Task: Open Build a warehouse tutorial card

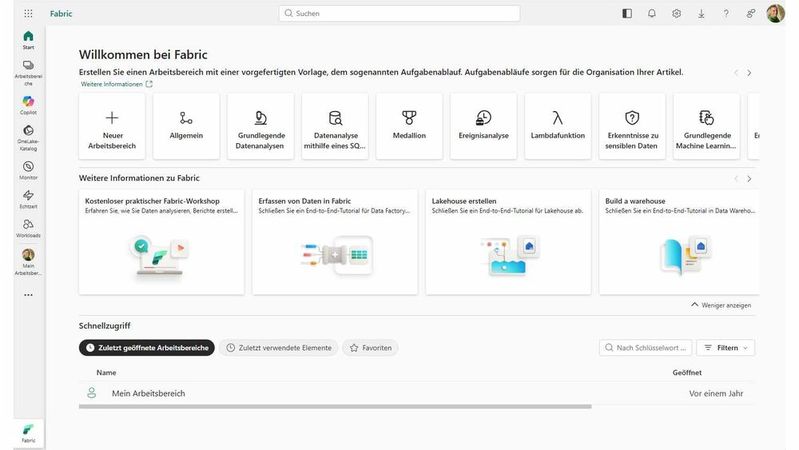Action: (x=679, y=242)
